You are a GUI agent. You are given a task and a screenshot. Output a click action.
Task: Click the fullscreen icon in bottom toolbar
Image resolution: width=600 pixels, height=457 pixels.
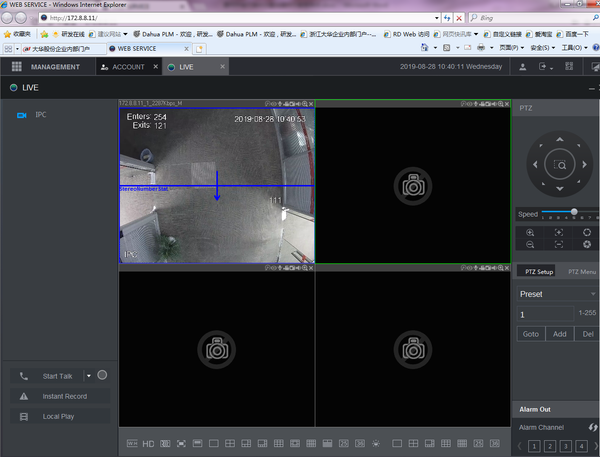tap(181, 443)
